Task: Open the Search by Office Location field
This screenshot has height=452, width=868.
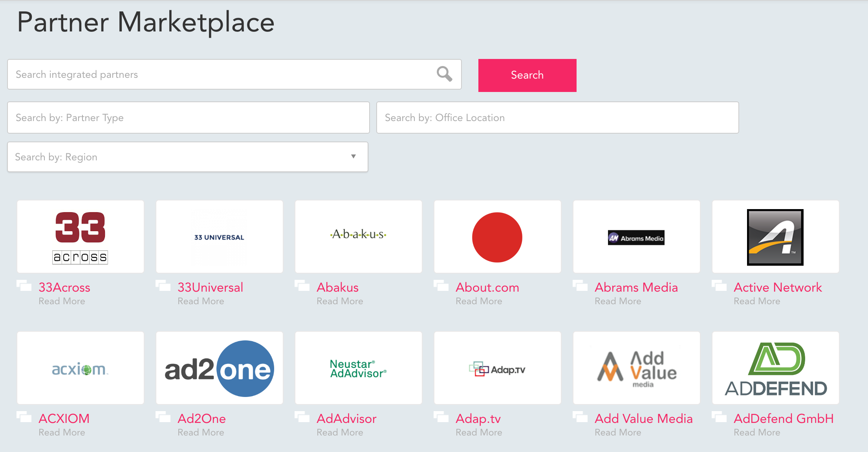Action: tap(557, 117)
